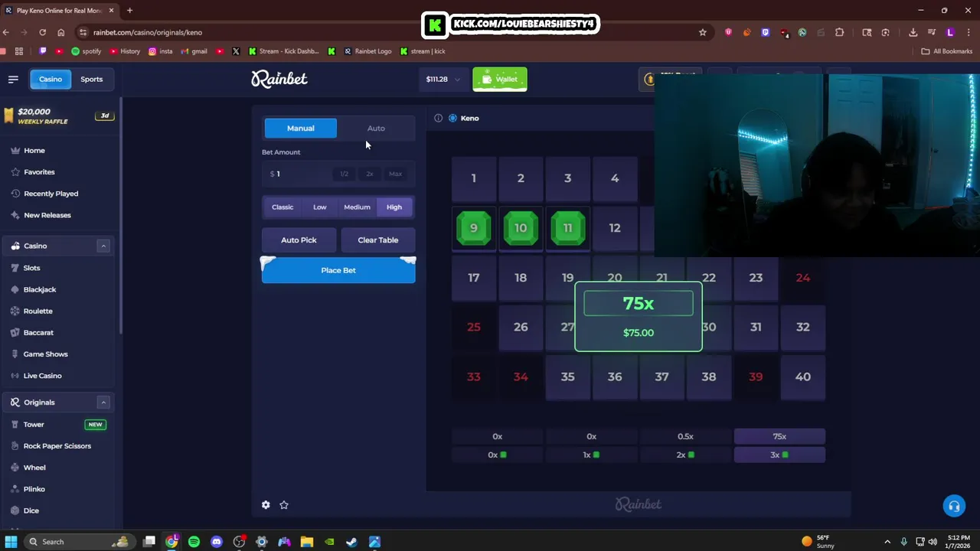The width and height of the screenshot is (980, 551).
Task: Double the bet with 2x
Action: click(370, 174)
